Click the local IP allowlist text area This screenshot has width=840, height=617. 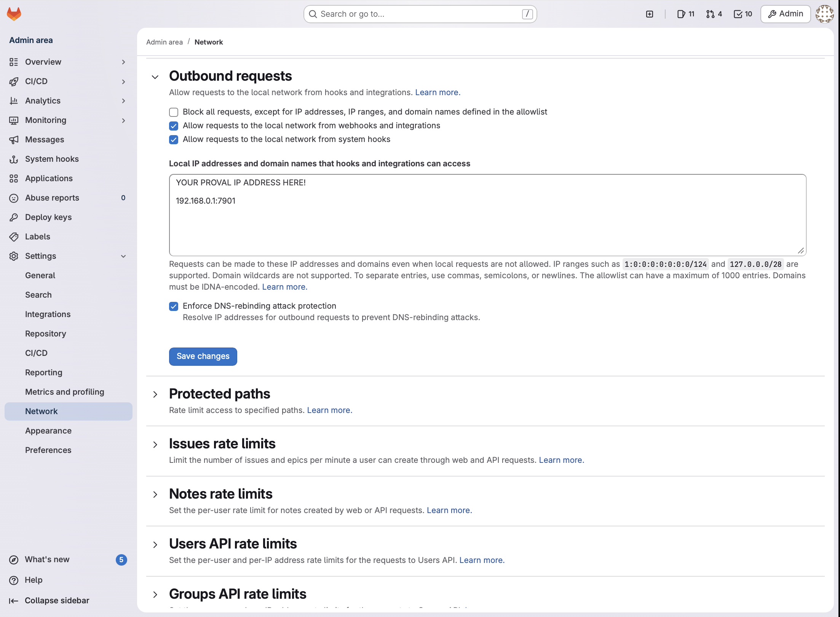(x=487, y=215)
